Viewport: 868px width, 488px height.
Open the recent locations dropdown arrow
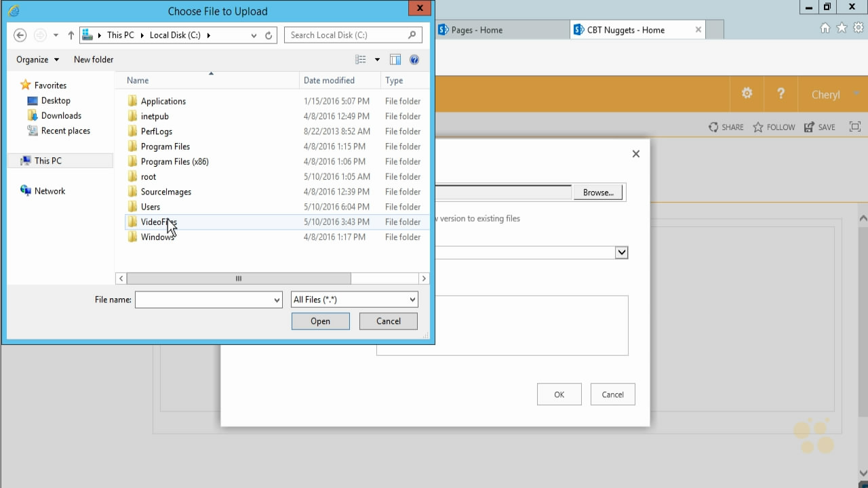(56, 35)
